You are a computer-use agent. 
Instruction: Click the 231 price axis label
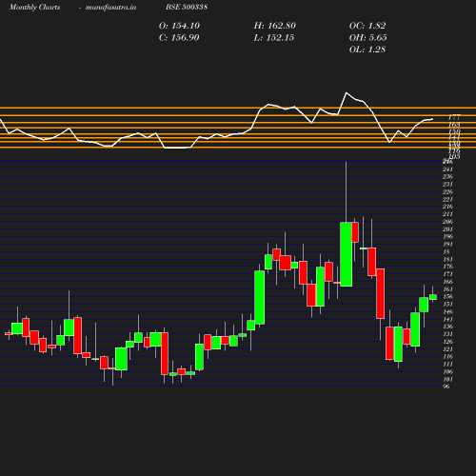[x=447, y=185]
